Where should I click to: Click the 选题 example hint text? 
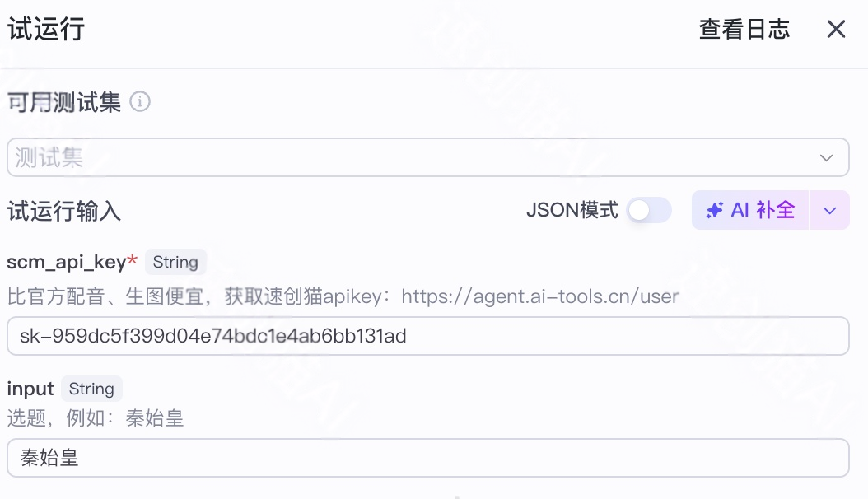click(x=95, y=418)
